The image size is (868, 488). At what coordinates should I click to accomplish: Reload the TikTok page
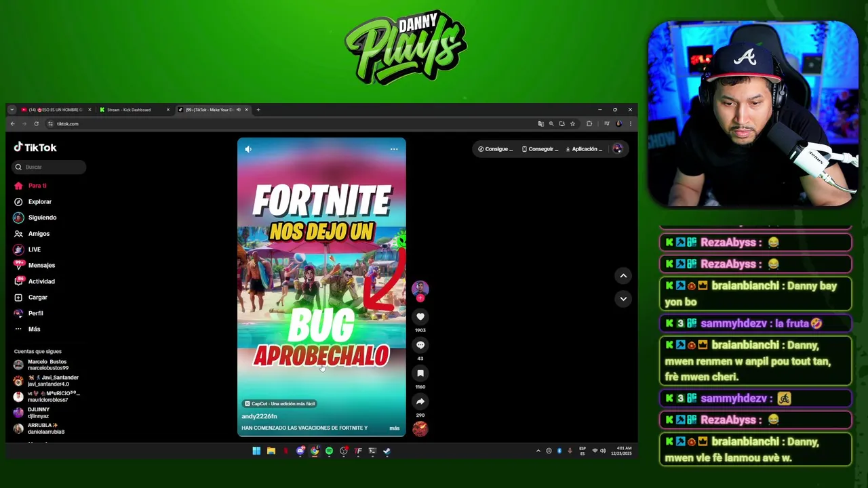(37, 123)
